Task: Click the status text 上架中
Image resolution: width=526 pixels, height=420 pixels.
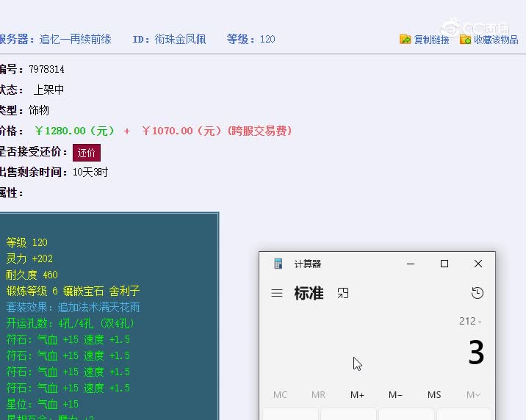Action: coord(48,90)
